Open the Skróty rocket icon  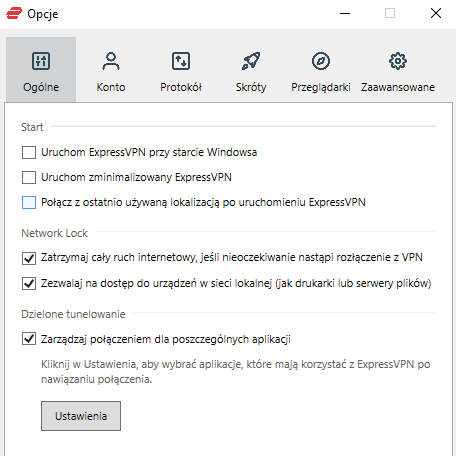[x=251, y=61]
